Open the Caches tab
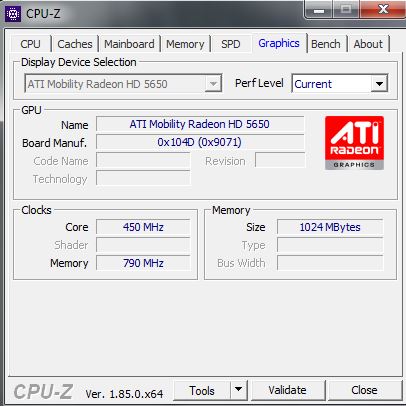Image resolution: width=406 pixels, height=406 pixels. click(75, 44)
